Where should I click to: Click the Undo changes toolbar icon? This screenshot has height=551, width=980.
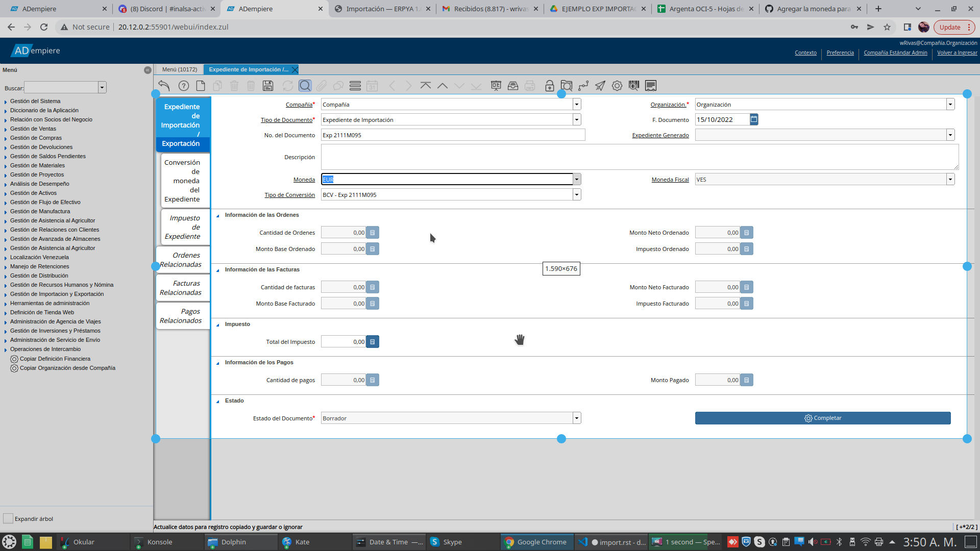pyautogui.click(x=164, y=86)
